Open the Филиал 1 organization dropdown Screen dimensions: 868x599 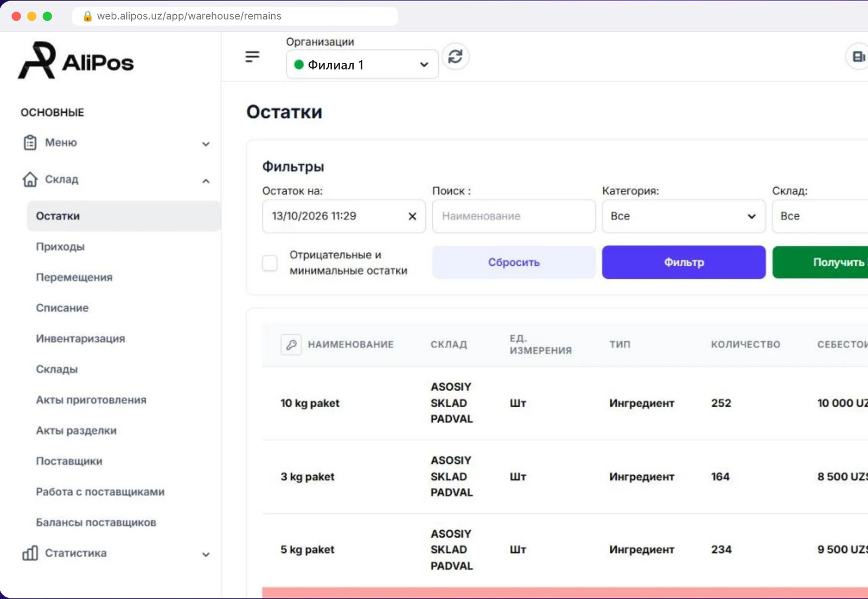pyautogui.click(x=362, y=65)
